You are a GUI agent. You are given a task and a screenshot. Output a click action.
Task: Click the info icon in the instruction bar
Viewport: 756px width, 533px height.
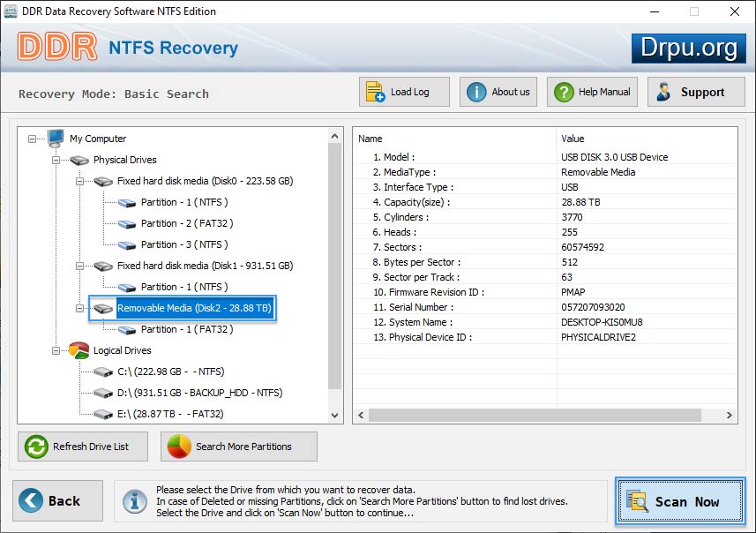tap(135, 501)
